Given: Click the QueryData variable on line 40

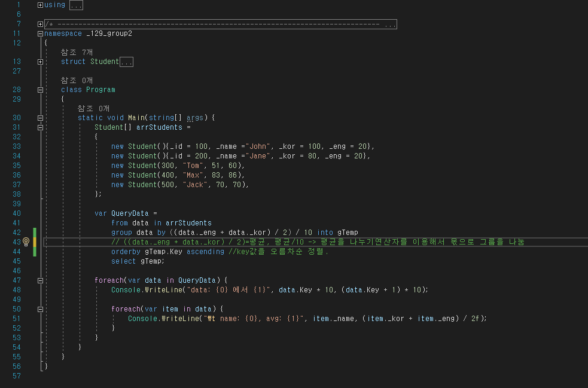Looking at the screenshot, I should pos(130,213).
